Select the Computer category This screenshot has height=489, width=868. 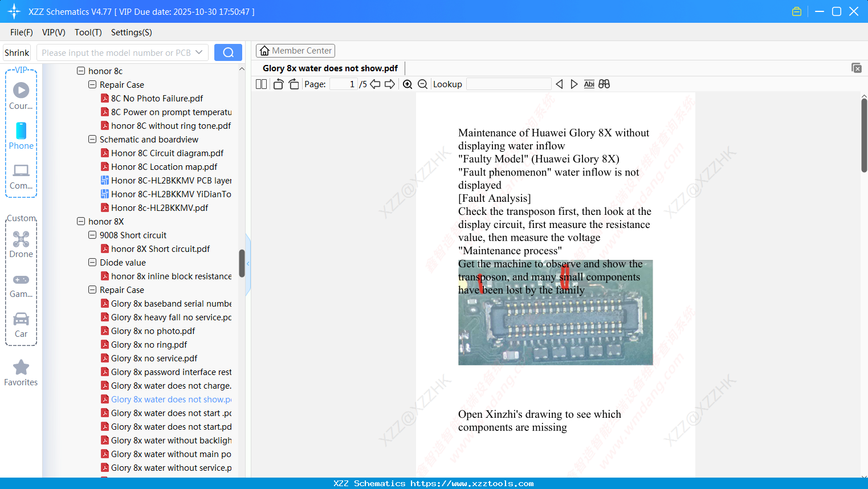point(21,176)
